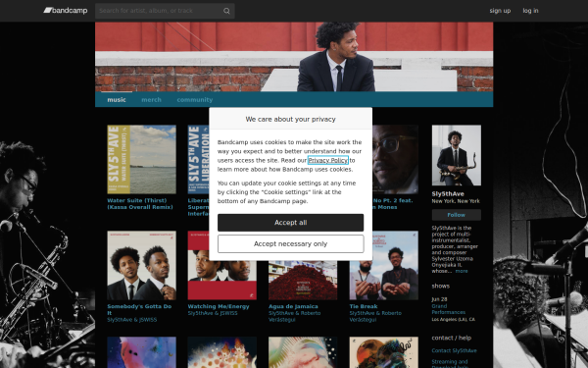Open Somebody's Gotta Do It album cover

[141, 265]
